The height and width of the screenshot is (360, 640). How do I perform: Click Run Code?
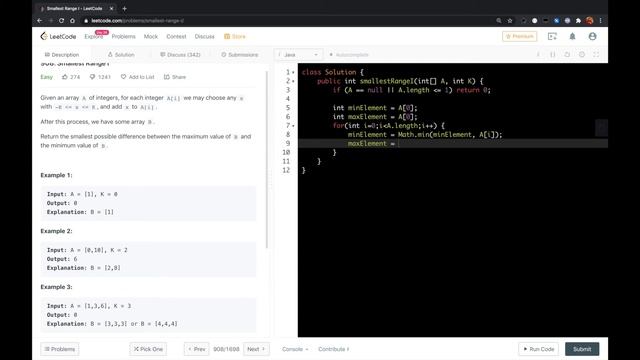point(539,349)
